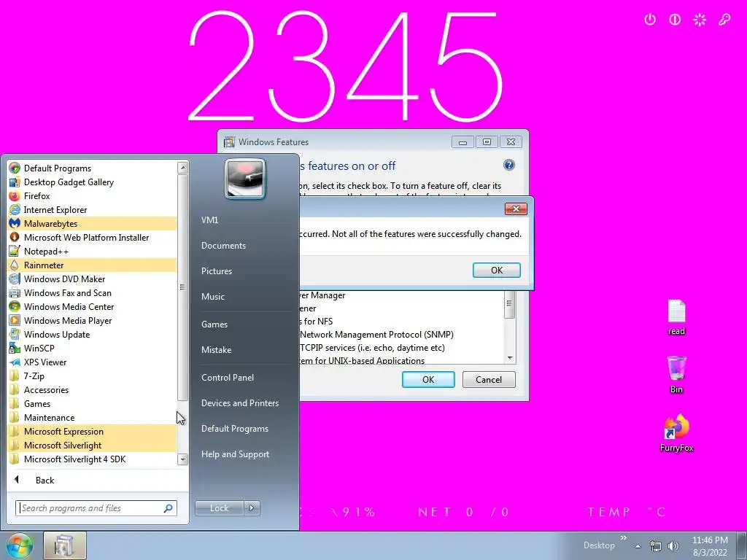Viewport: 747px width, 560px height.
Task: Open shutdown options arrow beside Lock
Action: coord(252,508)
